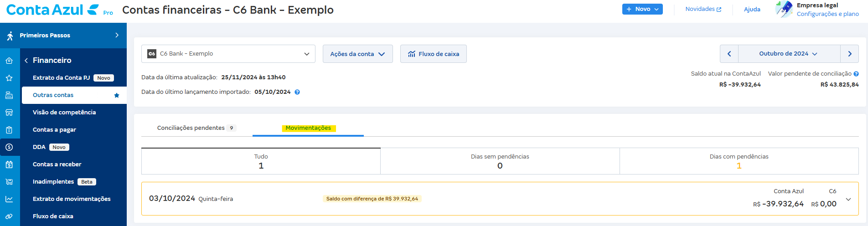Open the home icon in sidebar
Image resolution: width=868 pixels, height=226 pixels.
click(9, 61)
